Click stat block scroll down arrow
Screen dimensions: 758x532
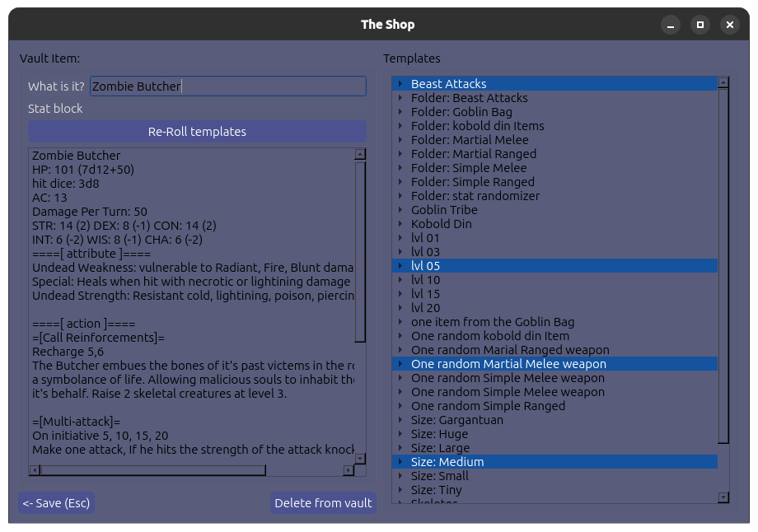pos(360,458)
